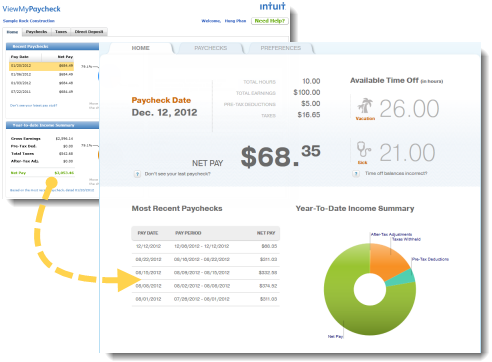Click help icon beside 'Don't see your last paycheck?'

(x=137, y=174)
